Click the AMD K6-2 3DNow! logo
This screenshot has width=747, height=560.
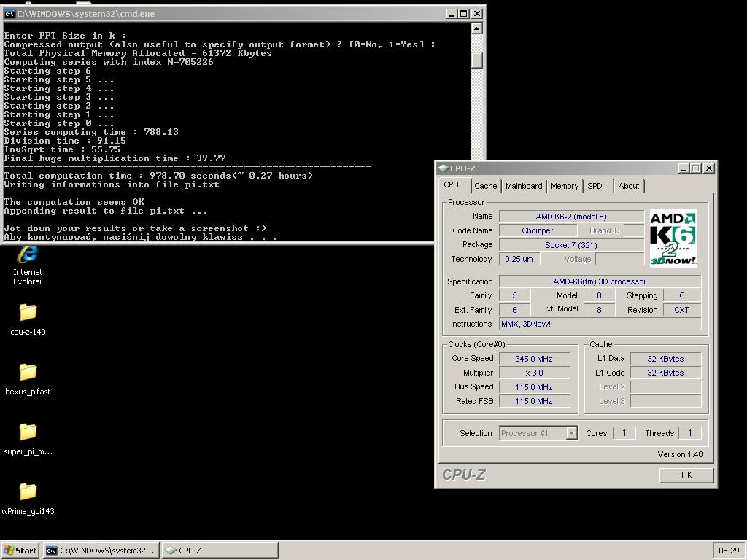point(673,238)
